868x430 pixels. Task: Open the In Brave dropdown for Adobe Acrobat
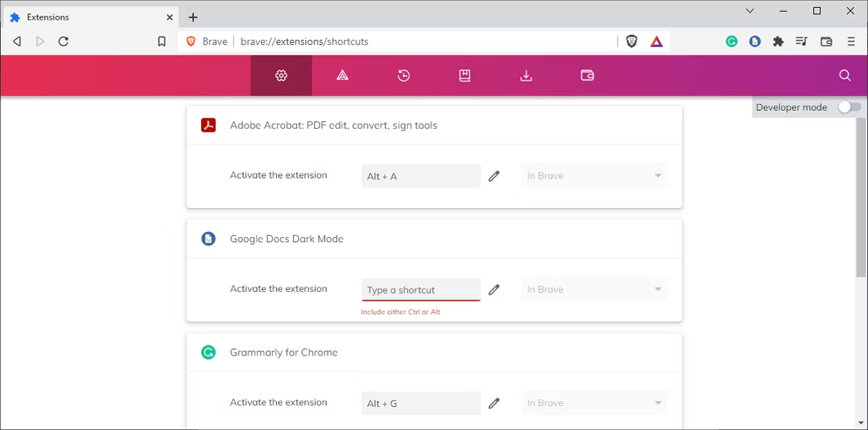pos(593,176)
